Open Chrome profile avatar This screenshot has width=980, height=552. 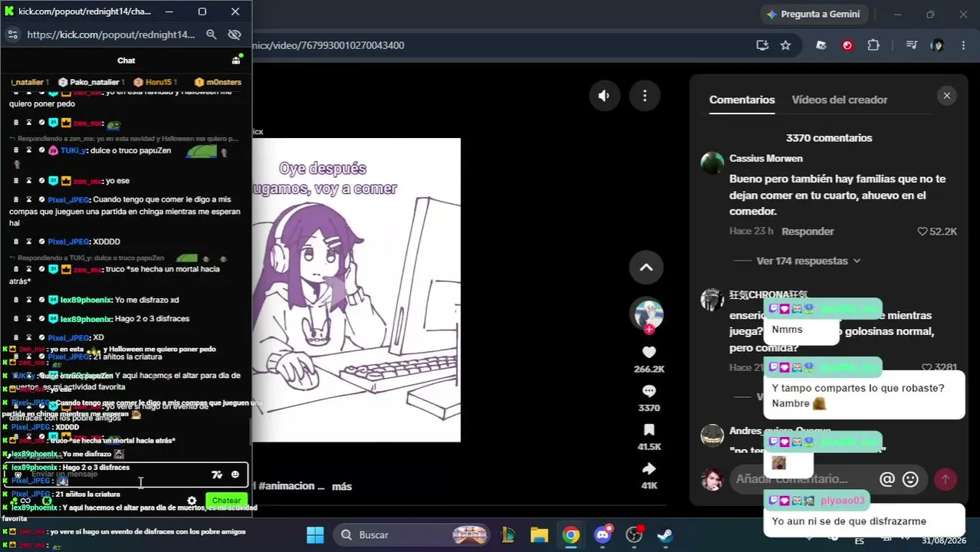pyautogui.click(x=937, y=45)
